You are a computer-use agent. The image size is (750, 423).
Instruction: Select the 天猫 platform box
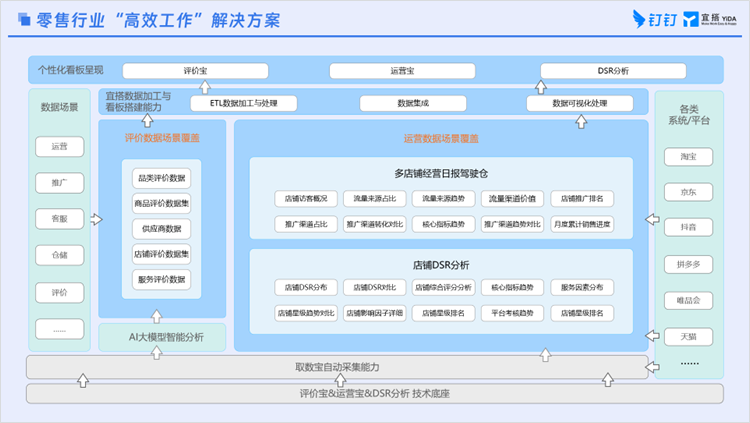688,337
